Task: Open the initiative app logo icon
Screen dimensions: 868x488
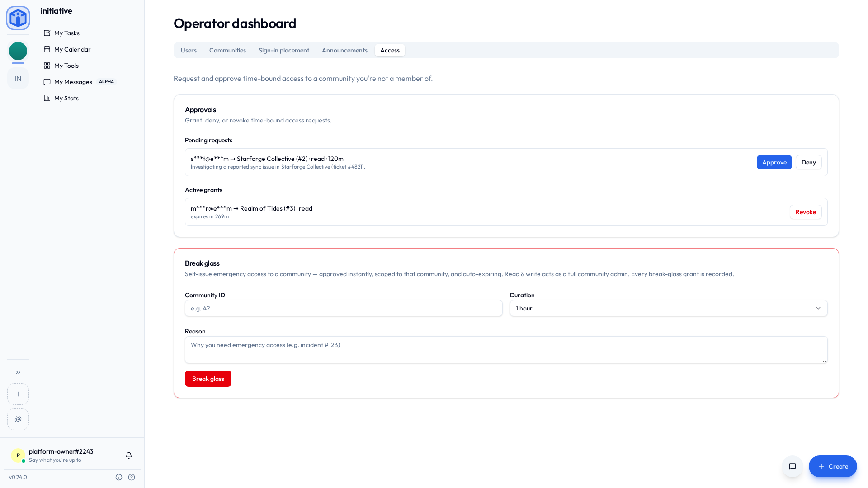Action: pyautogui.click(x=18, y=18)
